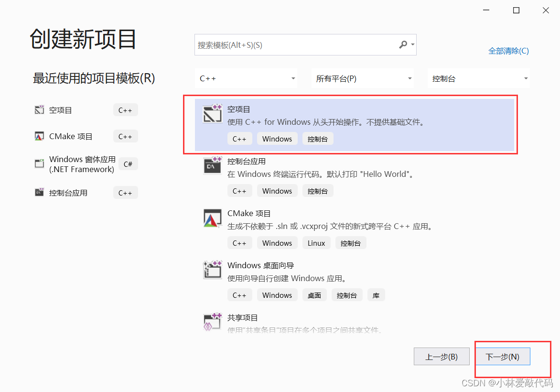Click the 库 tag under Windows 桌面向导
The height and width of the screenshot is (392, 560).
[x=376, y=295]
